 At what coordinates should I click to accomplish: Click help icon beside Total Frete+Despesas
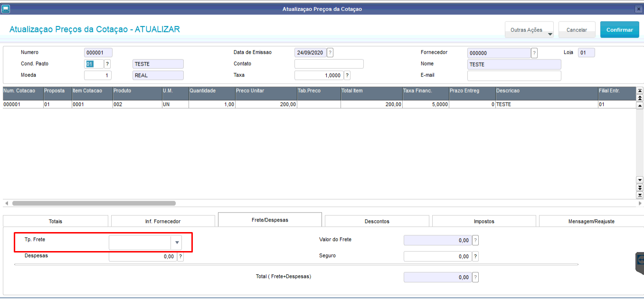(x=475, y=278)
